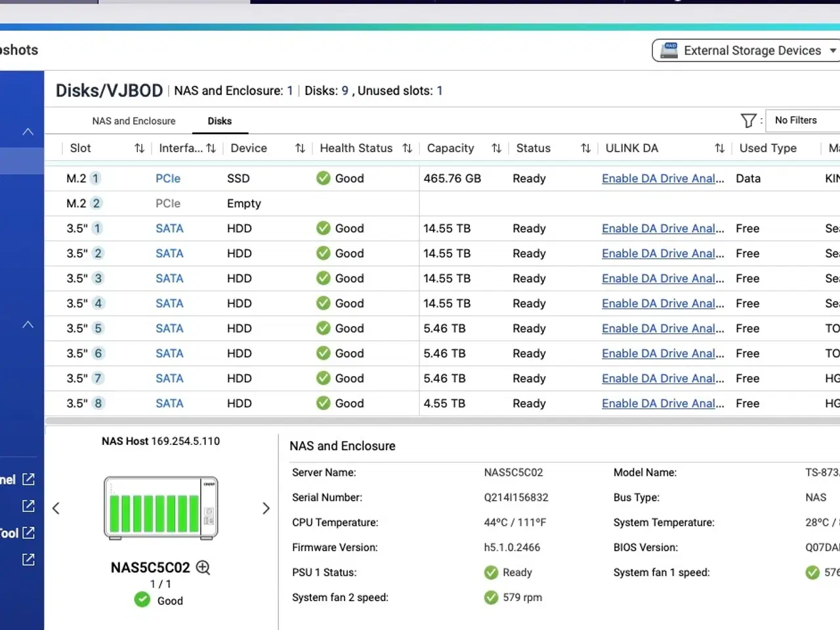The image size is (840, 630).
Task: Click Data used type for M.2 1
Action: 748,178
